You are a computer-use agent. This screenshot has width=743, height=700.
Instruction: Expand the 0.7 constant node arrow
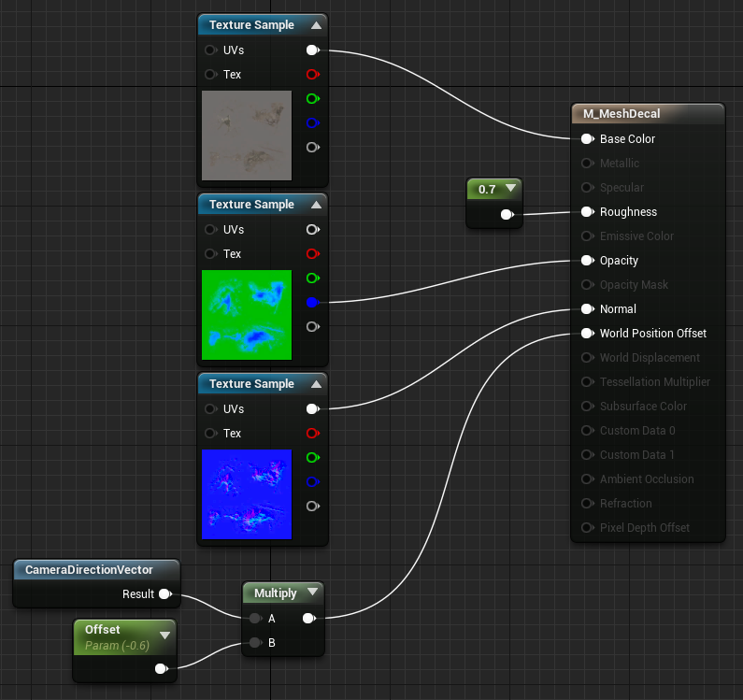(x=511, y=188)
